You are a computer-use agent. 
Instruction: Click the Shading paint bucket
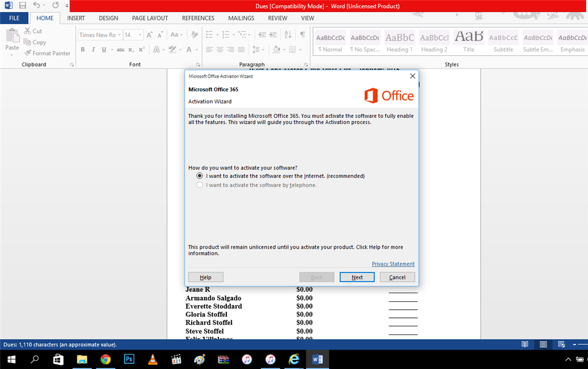click(276, 49)
